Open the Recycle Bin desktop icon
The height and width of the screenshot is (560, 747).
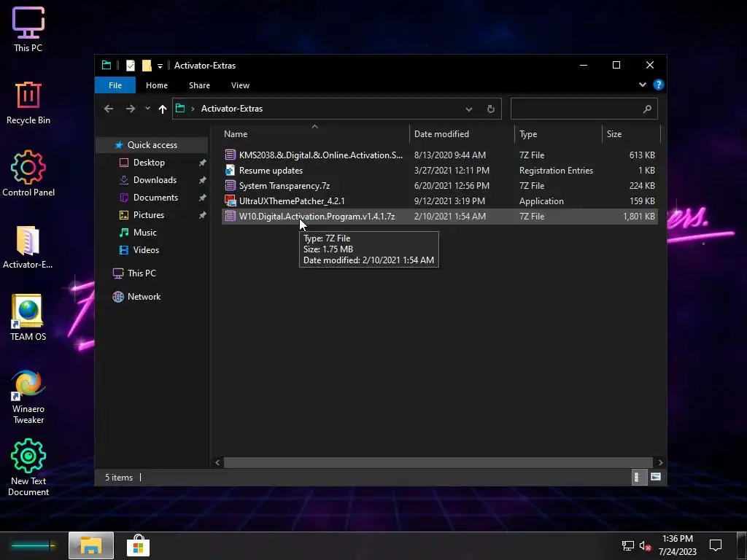point(28,103)
